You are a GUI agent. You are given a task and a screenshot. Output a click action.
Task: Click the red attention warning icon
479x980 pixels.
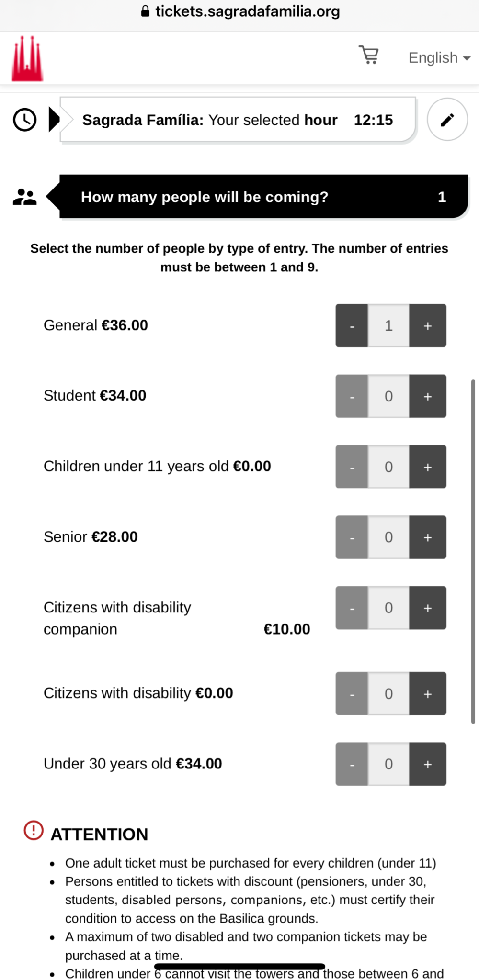tap(34, 830)
